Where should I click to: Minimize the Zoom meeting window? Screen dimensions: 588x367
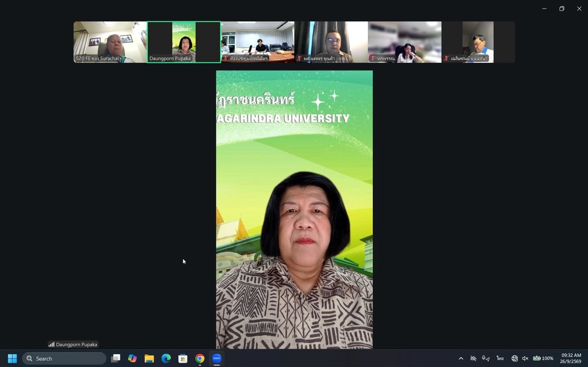click(x=544, y=9)
